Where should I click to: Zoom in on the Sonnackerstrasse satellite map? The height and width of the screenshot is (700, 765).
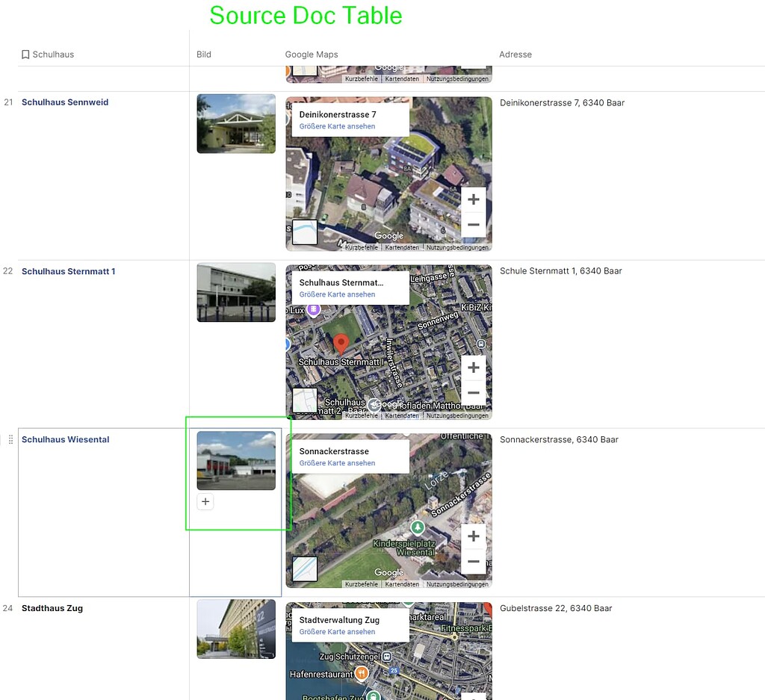click(474, 536)
